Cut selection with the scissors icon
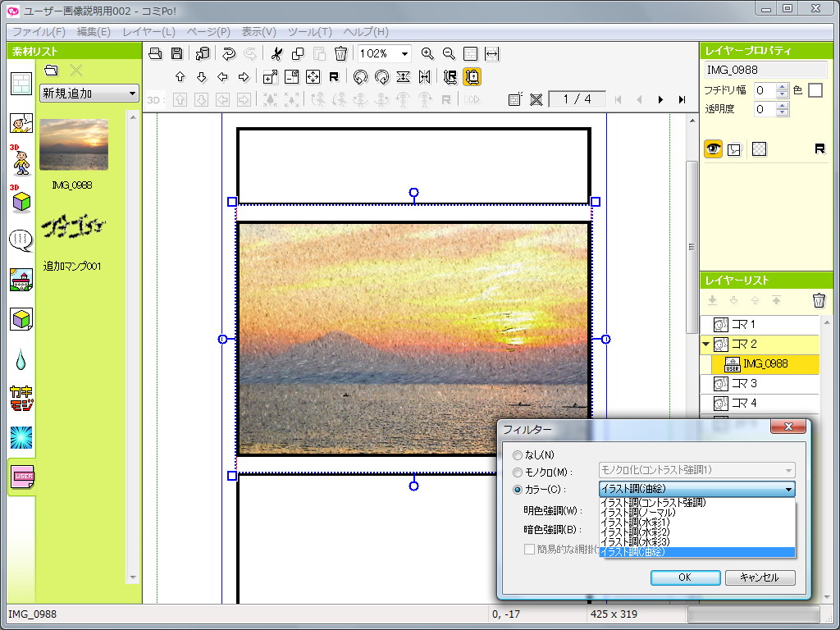The image size is (840, 630). tap(276, 53)
